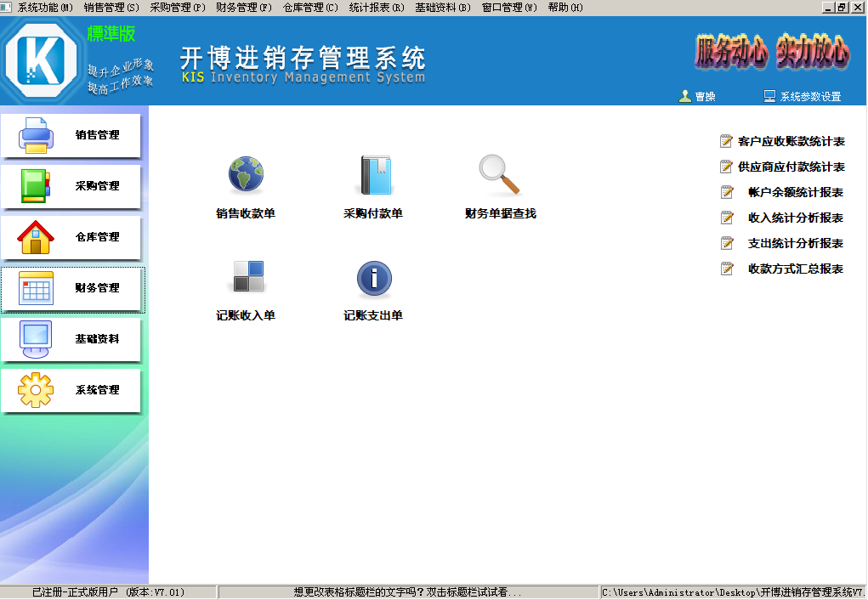Click the KIS logo icon
The width and height of the screenshot is (868, 600).
(x=41, y=59)
